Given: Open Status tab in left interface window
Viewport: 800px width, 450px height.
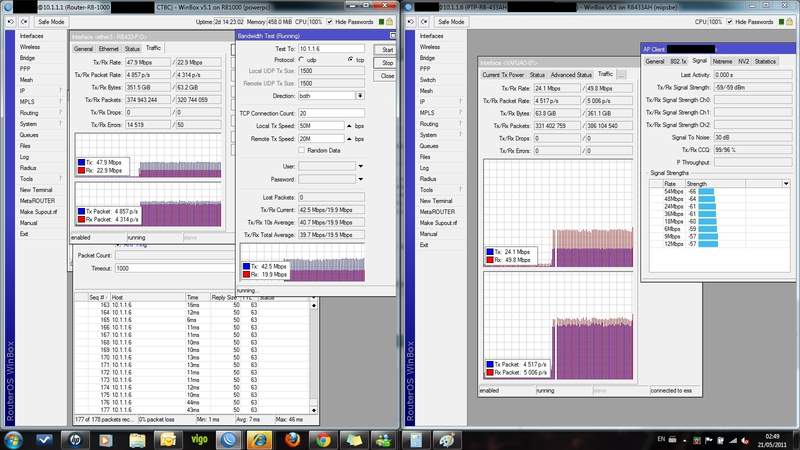Looking at the screenshot, I should point(132,49).
